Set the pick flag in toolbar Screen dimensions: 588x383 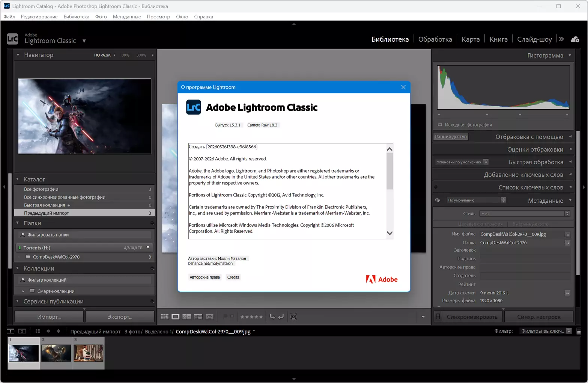(225, 317)
